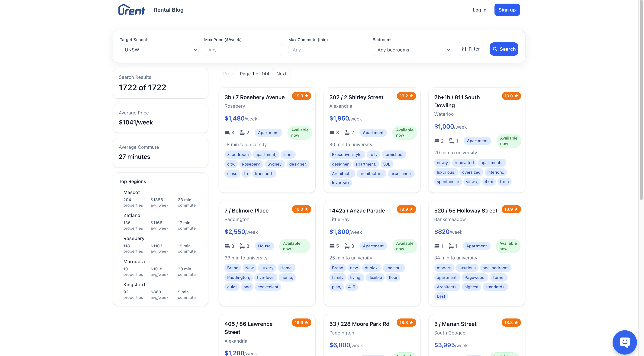644x356 pixels.
Task: Click the Urent logo icon
Action: tap(131, 10)
